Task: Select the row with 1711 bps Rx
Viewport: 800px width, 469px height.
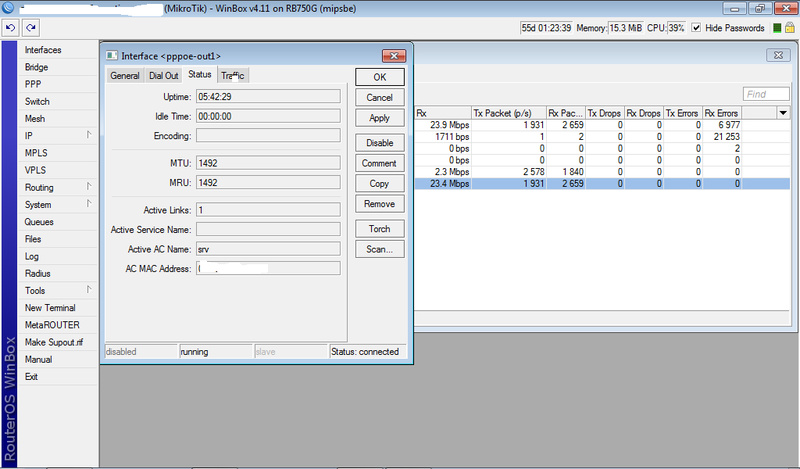Action: click(602, 136)
